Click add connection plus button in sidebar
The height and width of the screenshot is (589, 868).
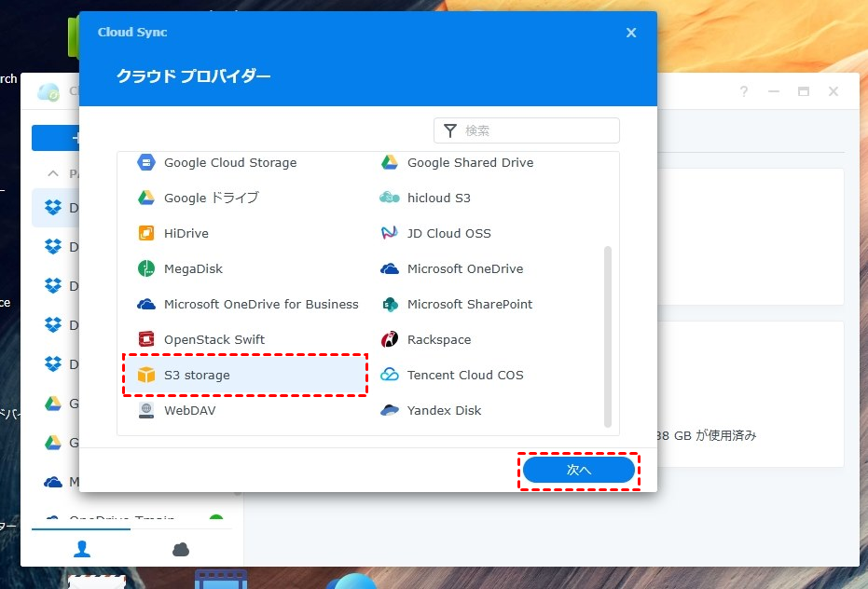point(55,138)
